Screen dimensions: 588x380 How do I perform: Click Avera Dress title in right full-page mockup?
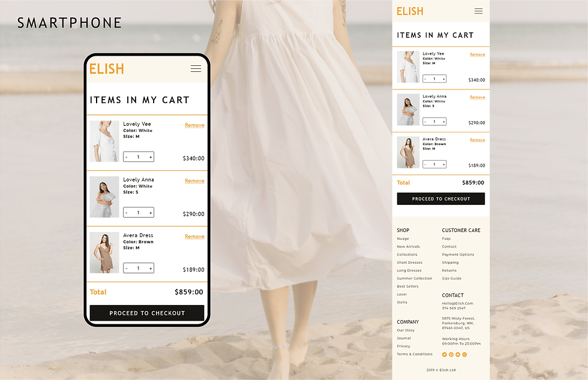pyautogui.click(x=434, y=139)
